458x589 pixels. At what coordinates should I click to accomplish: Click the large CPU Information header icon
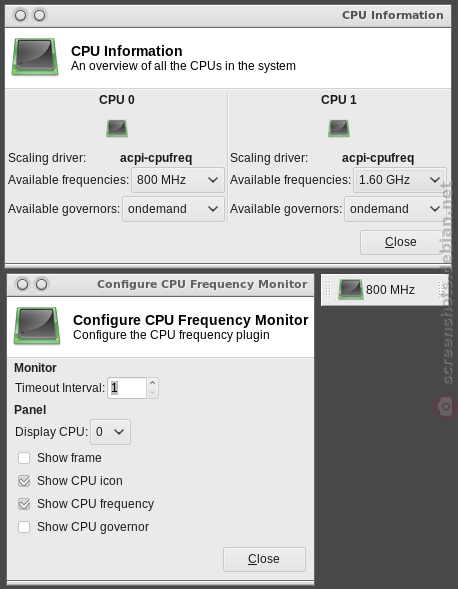(x=35, y=57)
